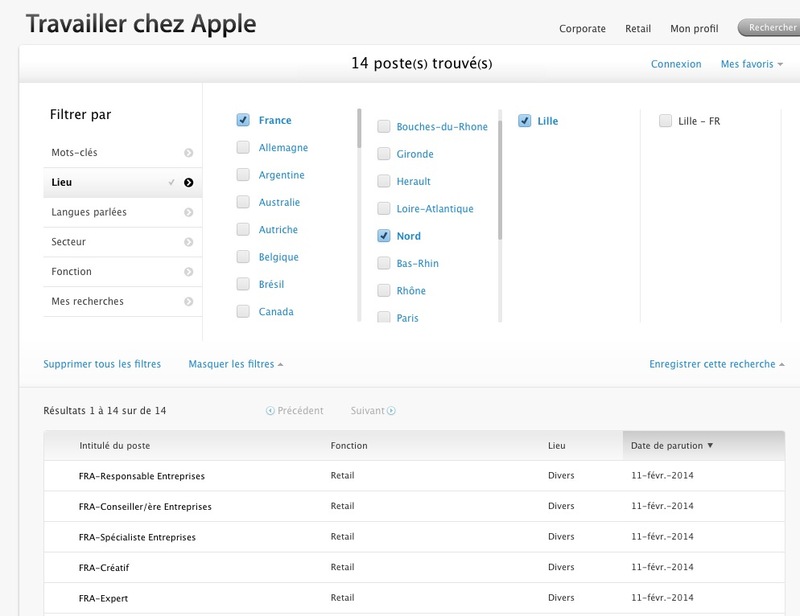The height and width of the screenshot is (616, 800).
Task: Click the Herault department label
Action: coord(413,181)
